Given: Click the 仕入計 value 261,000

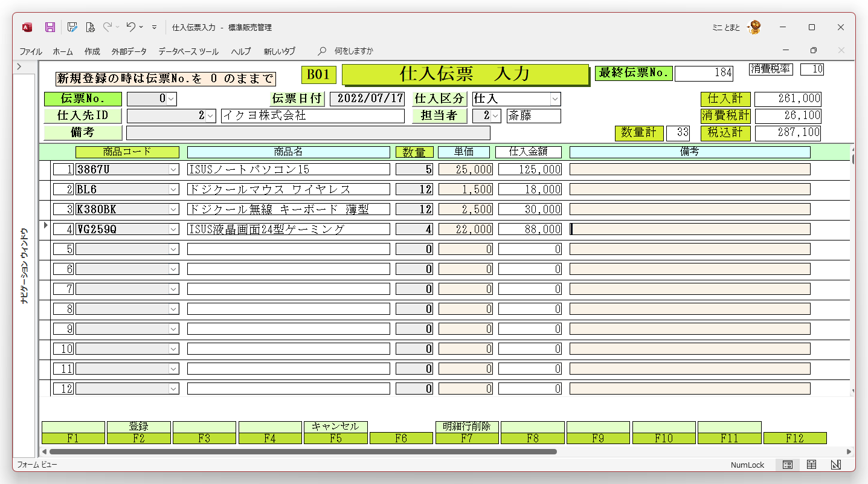Looking at the screenshot, I should tap(788, 99).
